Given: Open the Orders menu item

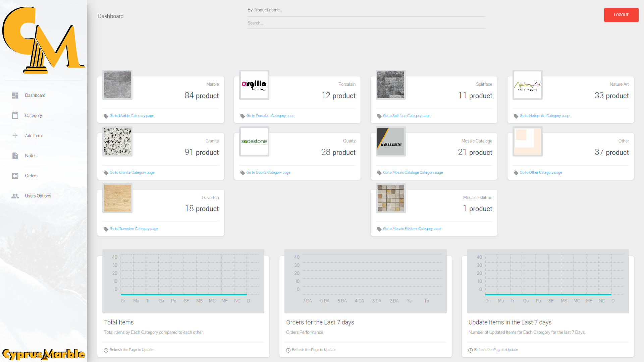Looking at the screenshot, I should click(x=31, y=176).
